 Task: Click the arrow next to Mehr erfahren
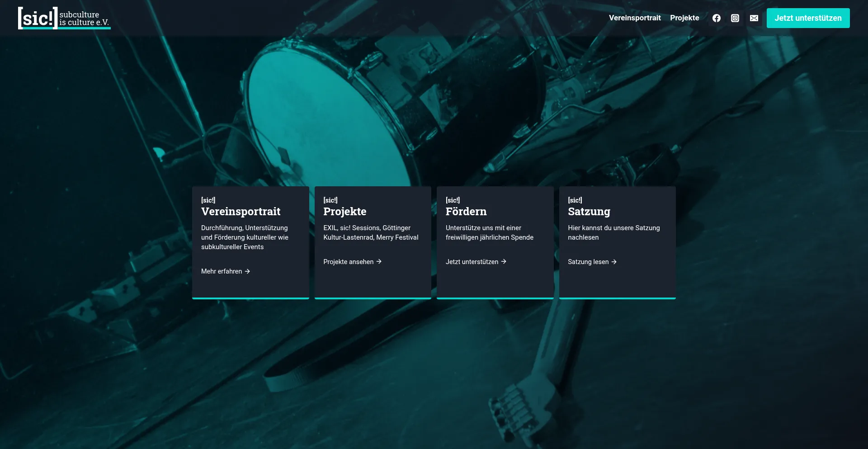coord(247,271)
